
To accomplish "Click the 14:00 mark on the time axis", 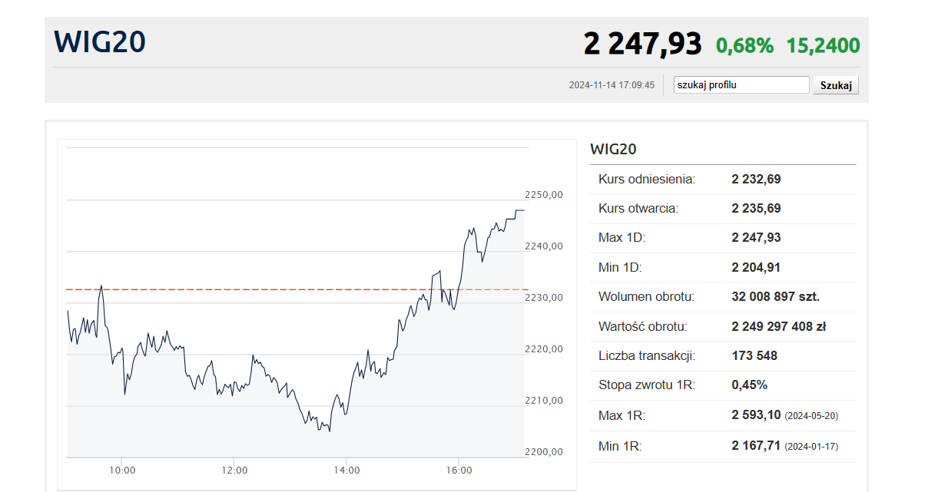I will coord(346,469).
